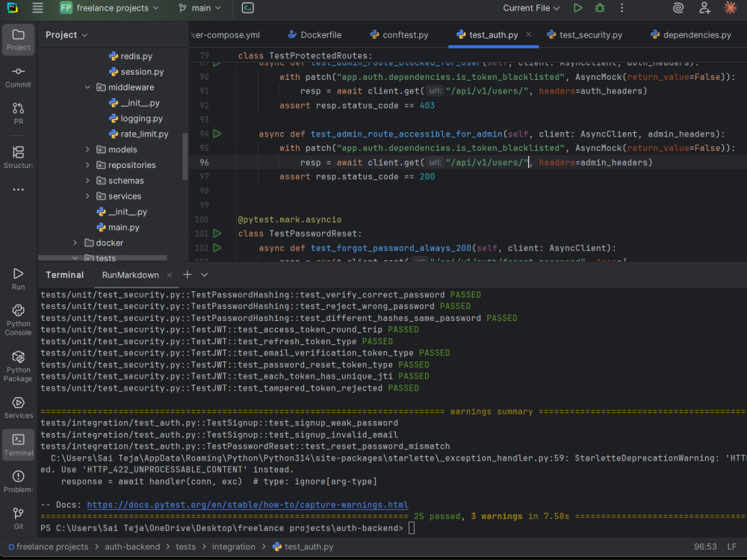Click the terminal command prompt input
Screen dimensions: 747x560
tap(412, 528)
